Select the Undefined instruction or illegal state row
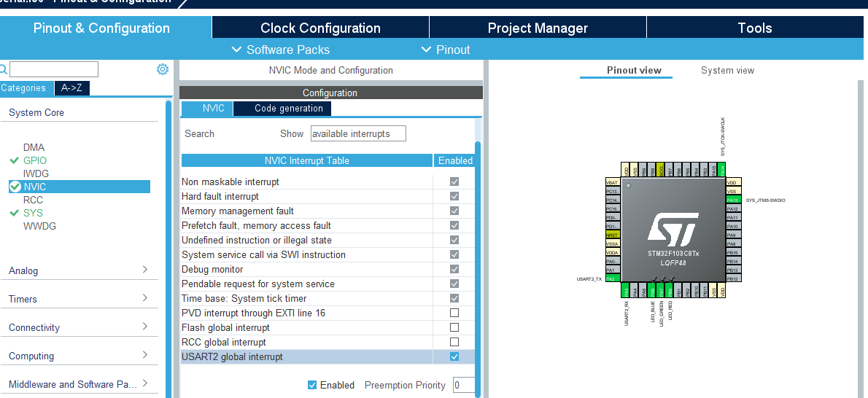This screenshot has height=398, width=868. coord(328,241)
